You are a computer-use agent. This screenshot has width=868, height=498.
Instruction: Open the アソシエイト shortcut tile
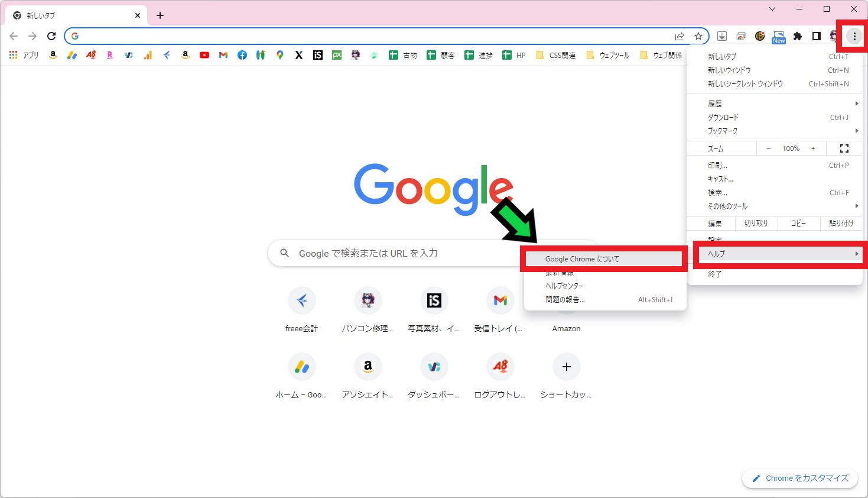click(368, 376)
